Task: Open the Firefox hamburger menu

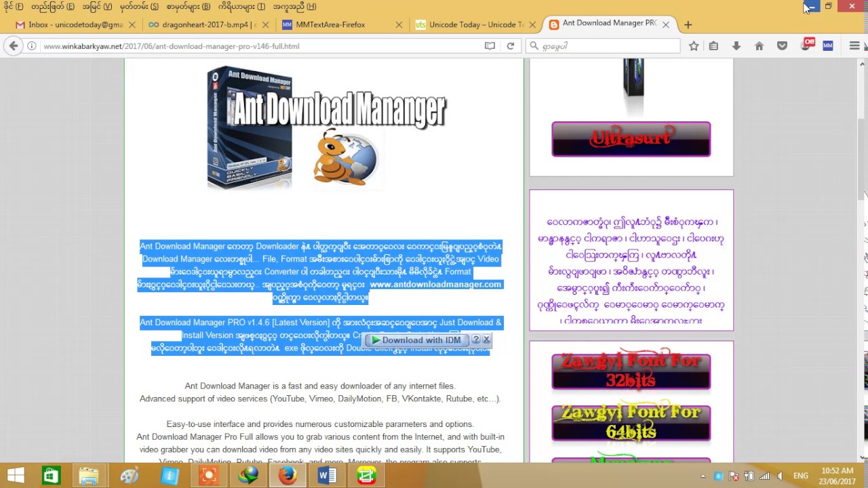Action: pos(854,46)
